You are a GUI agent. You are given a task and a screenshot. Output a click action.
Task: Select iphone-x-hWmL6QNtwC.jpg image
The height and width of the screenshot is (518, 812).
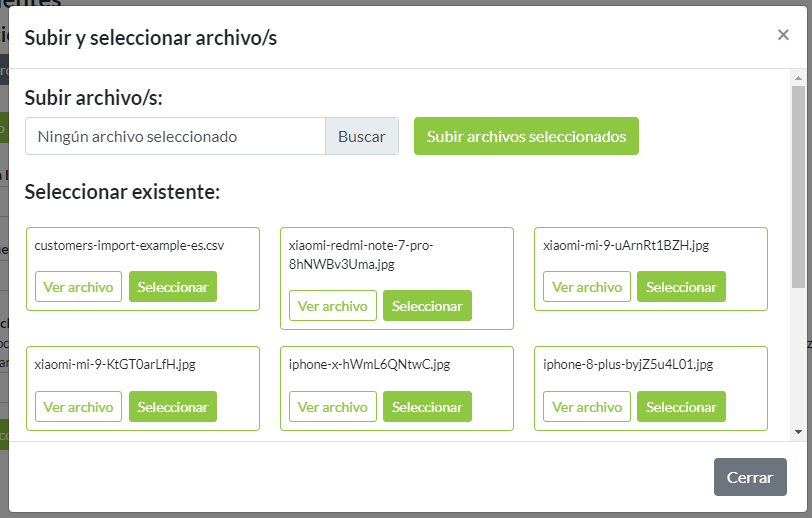click(x=427, y=407)
